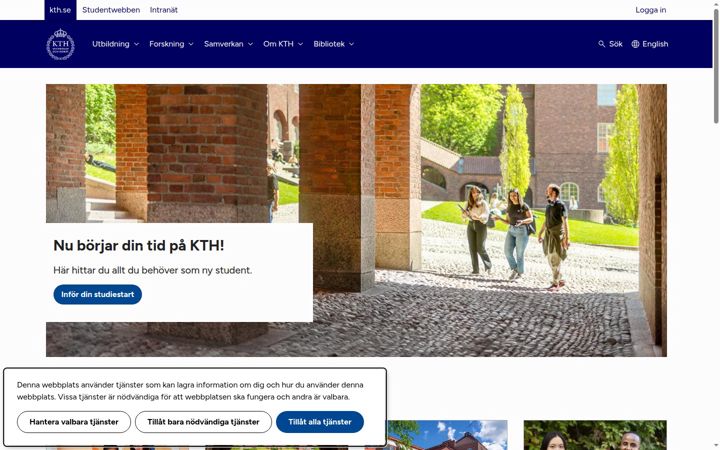The width and height of the screenshot is (720, 450).
Task: Open the Bibliotek menu item
Action: coord(329,44)
